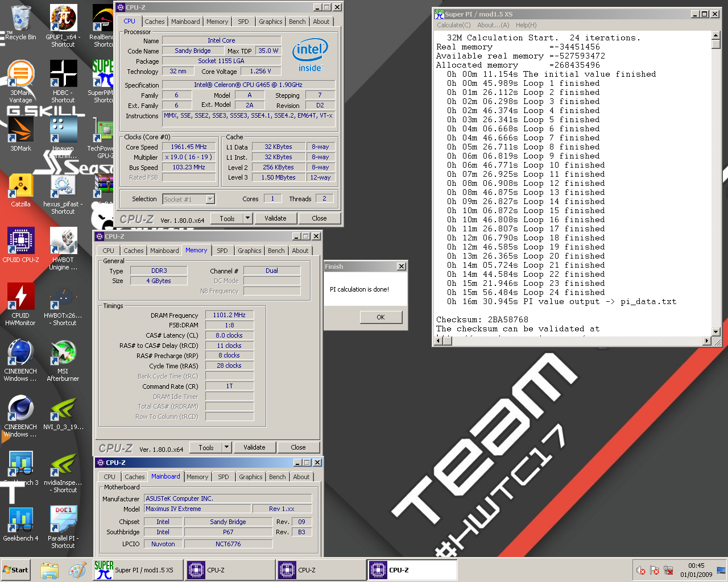Open the Recycle Bin desktop icon
Screen dimensions: 728x582
point(20,23)
